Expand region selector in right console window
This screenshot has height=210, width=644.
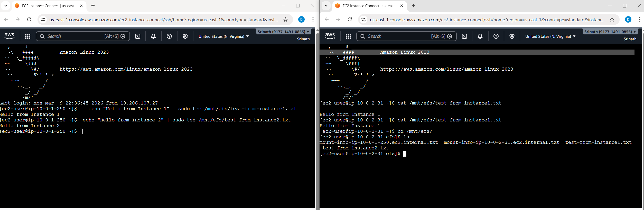pos(550,36)
